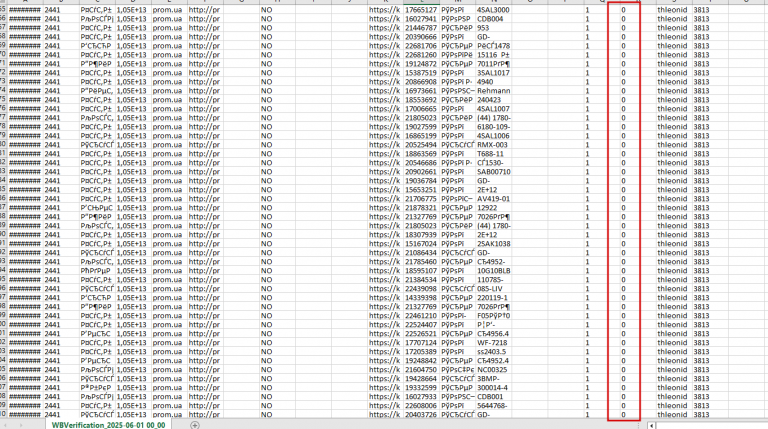Image resolution: width=768 pixels, height=429 pixels.
Task: Add a new sheet with plus button
Action: [x=195, y=425]
